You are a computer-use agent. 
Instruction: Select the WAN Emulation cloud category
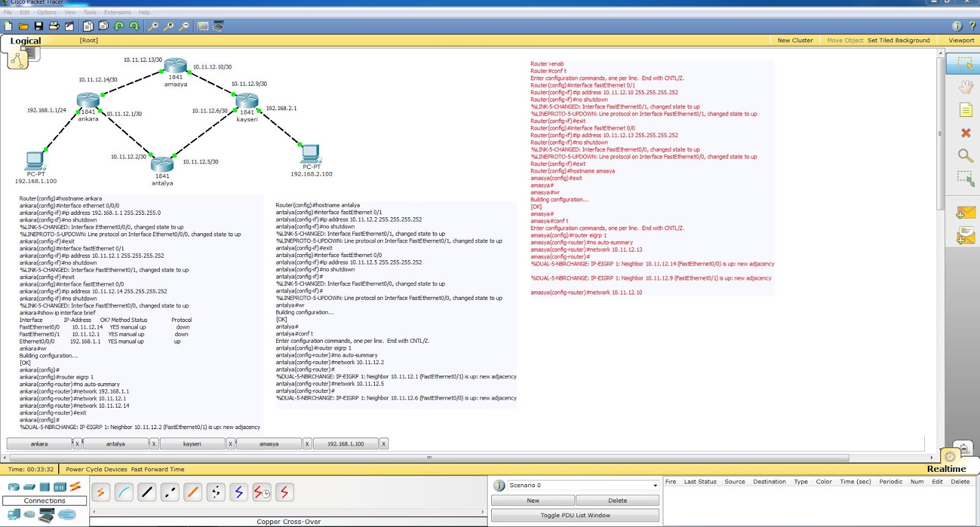[29, 514]
